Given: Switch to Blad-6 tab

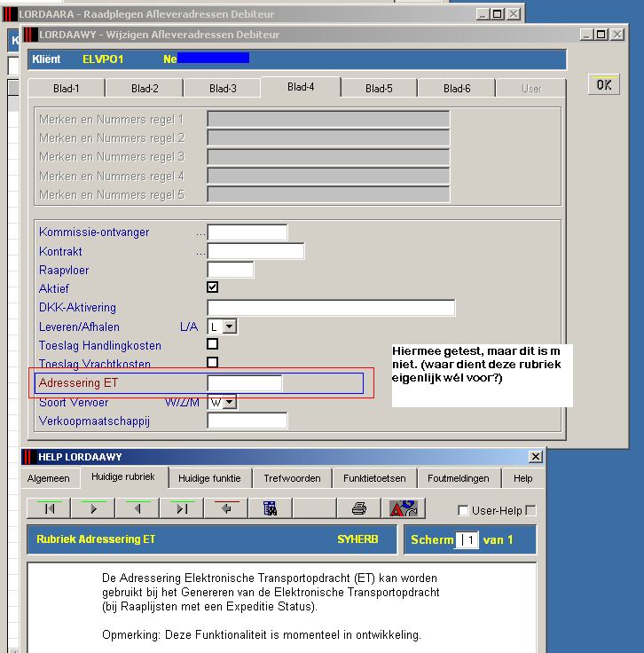Looking at the screenshot, I should (457, 89).
